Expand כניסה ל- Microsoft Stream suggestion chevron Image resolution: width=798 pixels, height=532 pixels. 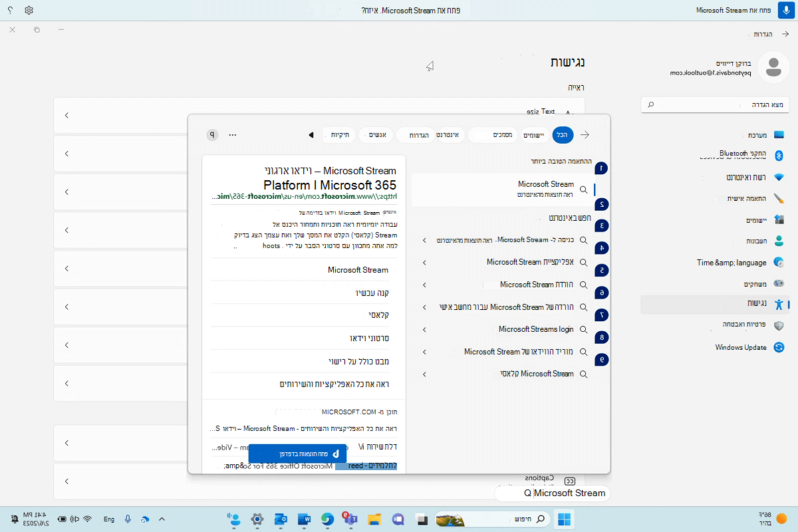tap(425, 240)
